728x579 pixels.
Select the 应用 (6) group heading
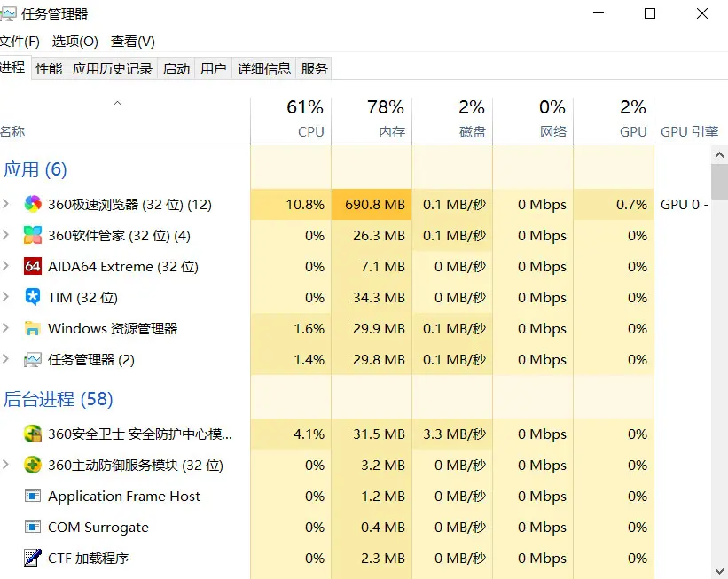(35, 169)
